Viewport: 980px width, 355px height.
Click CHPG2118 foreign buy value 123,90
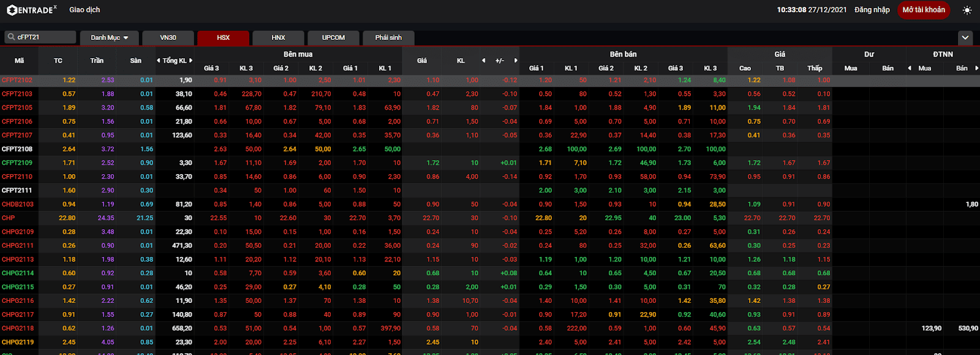point(931,329)
